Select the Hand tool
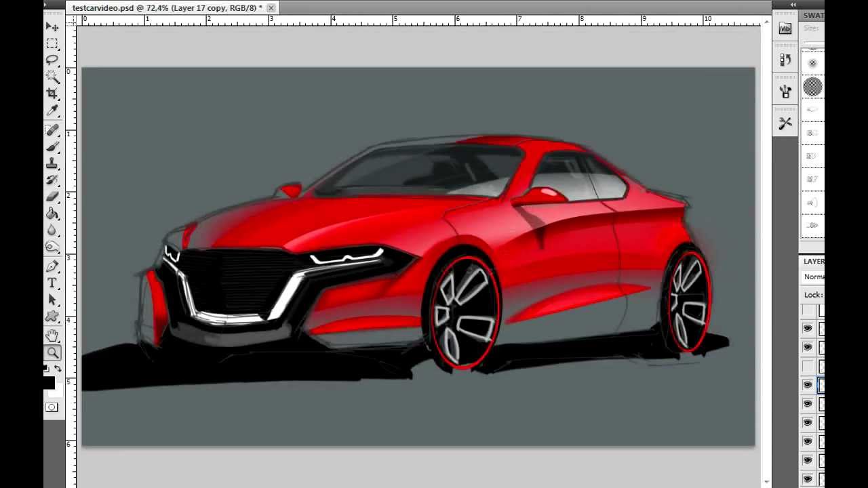 52,335
